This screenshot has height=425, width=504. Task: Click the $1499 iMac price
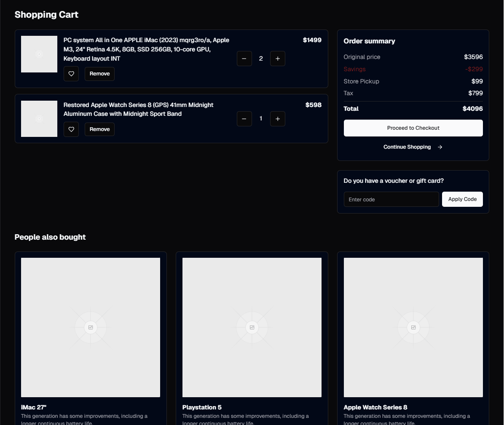[312, 40]
